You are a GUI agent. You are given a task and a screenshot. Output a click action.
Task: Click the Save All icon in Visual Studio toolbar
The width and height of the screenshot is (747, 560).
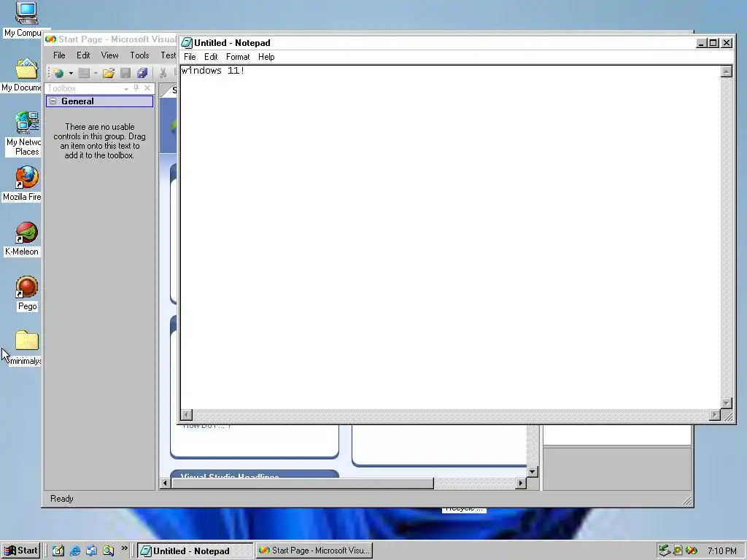click(x=142, y=73)
